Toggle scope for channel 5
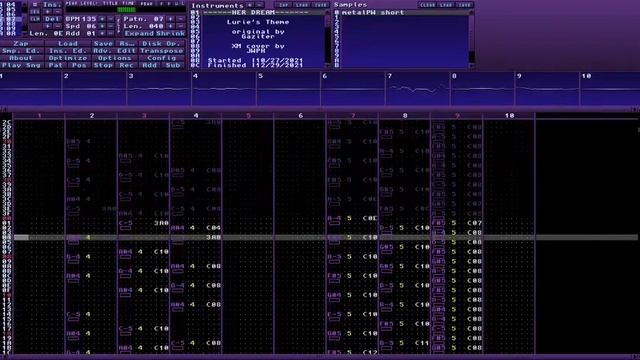Screen dimensions: 640x360 288,89
